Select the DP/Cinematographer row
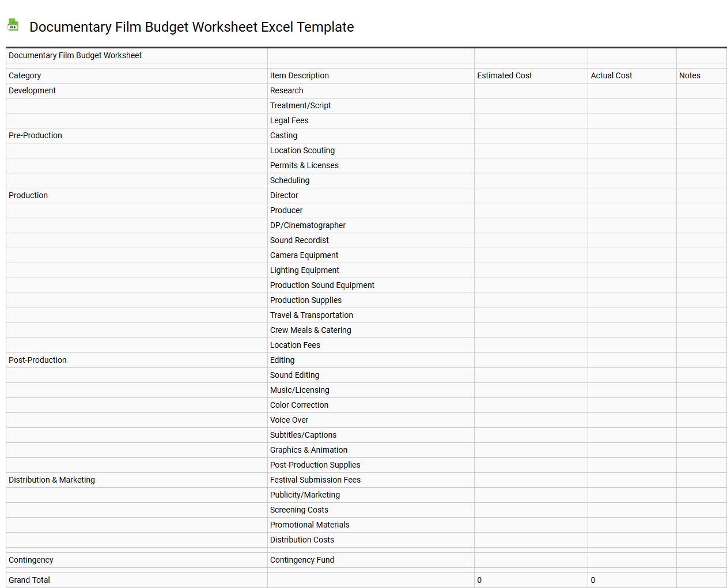This screenshot has width=727, height=588. 308,225
